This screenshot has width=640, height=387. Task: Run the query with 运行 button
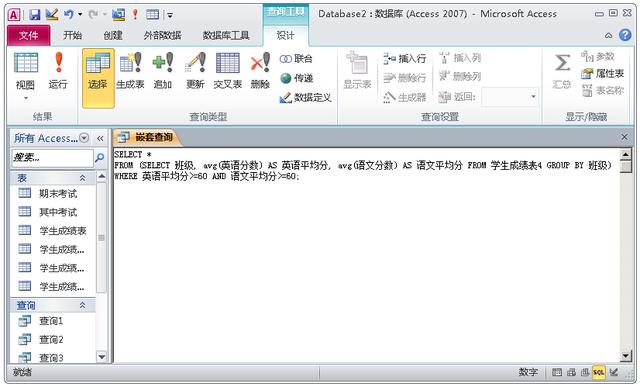(58, 71)
